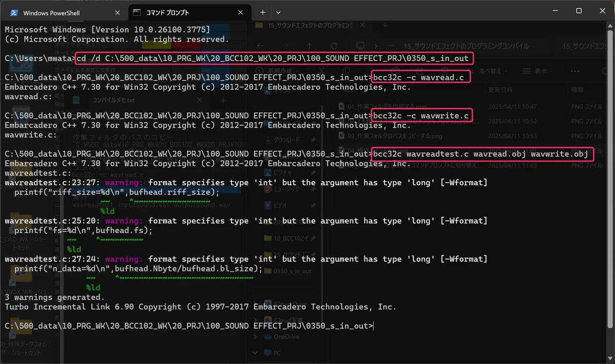Click the wavreadtest.c:23:27 warning line
Viewport: 615px width, 364px height.
(246, 183)
